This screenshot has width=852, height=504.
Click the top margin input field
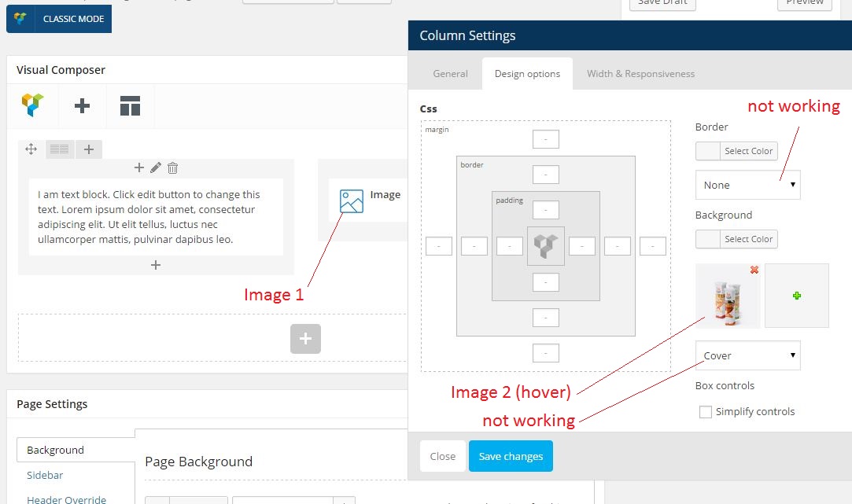(545, 139)
